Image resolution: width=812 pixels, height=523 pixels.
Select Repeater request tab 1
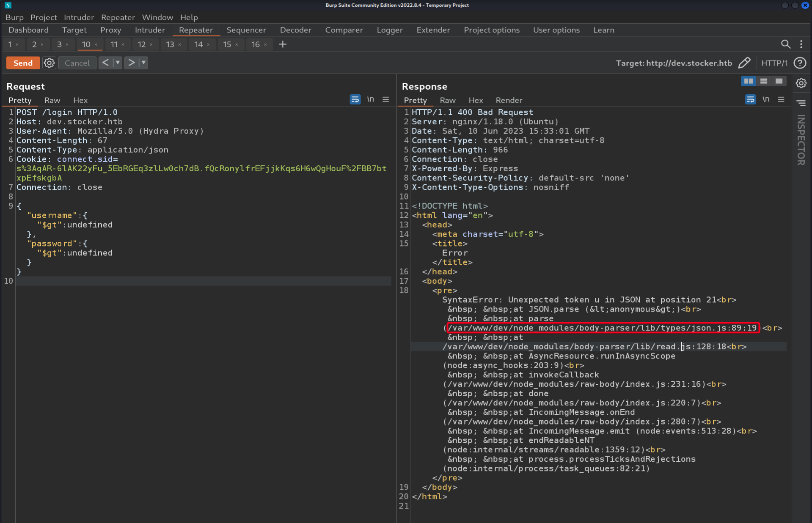pyautogui.click(x=10, y=44)
